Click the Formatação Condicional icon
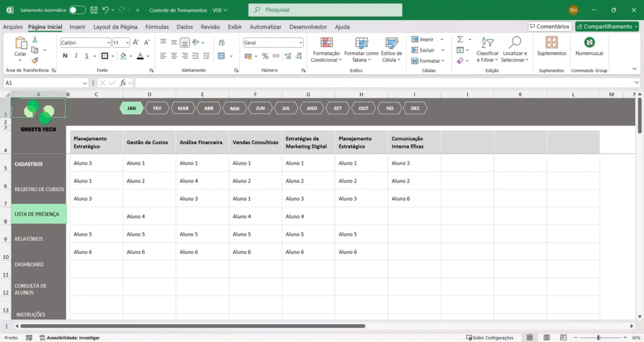 pos(326,43)
